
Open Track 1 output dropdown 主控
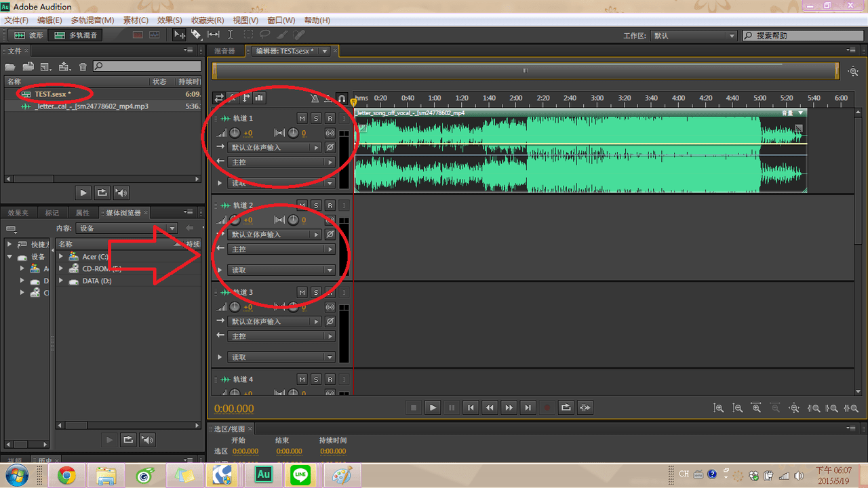(281, 162)
